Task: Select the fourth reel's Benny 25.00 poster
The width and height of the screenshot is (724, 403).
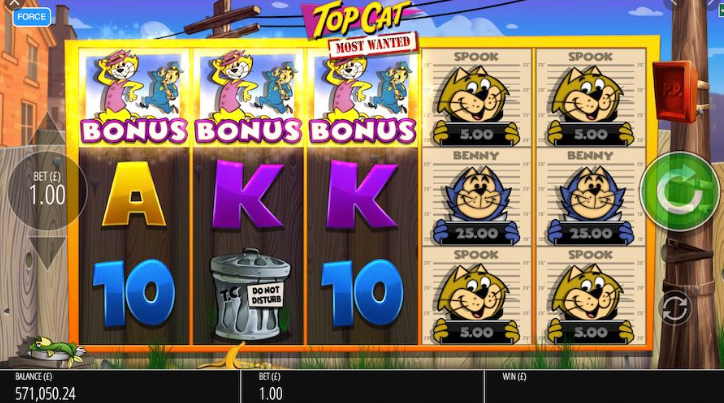Action: 477,197
